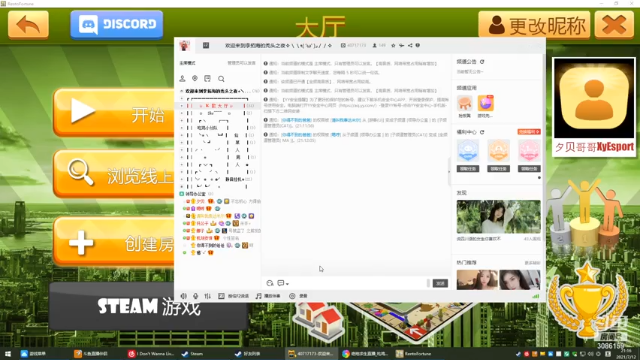Click the calendar icon above channel tree

pos(207,78)
